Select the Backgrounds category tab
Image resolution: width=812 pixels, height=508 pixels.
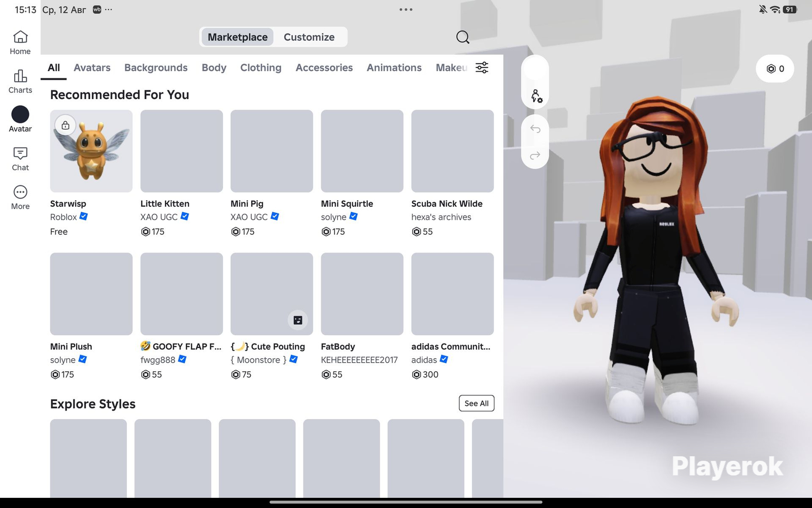click(156, 68)
